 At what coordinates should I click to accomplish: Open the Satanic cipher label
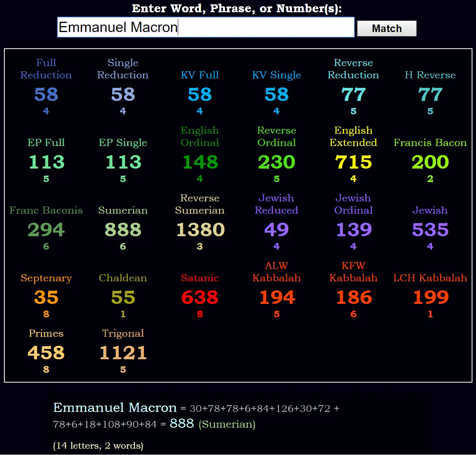tap(200, 278)
